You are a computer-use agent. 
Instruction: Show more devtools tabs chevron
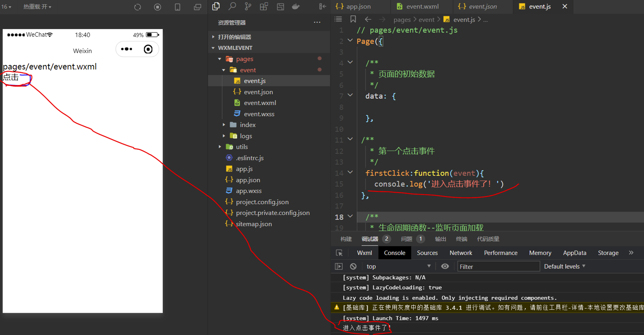coord(631,253)
